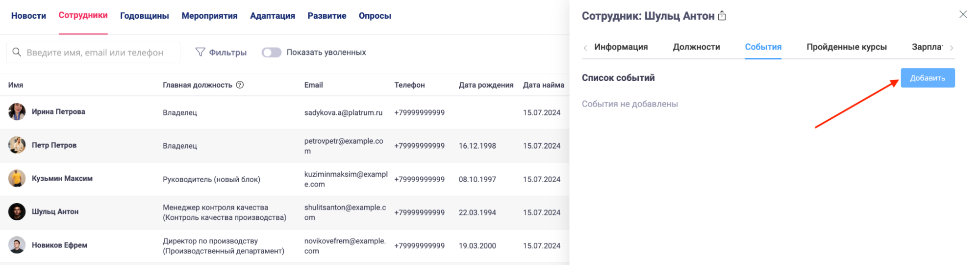980x265 pixels.
Task: Click the Дата рождения column header
Action: coord(486,85)
